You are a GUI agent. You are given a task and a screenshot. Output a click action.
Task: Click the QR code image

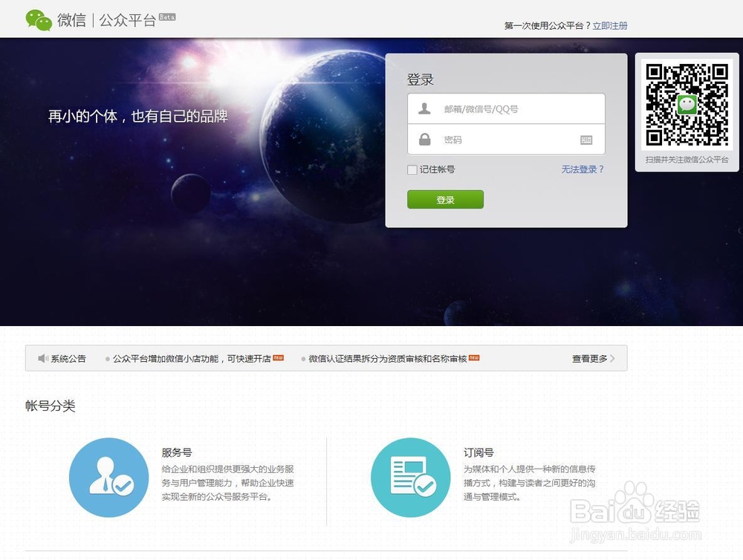click(x=687, y=105)
